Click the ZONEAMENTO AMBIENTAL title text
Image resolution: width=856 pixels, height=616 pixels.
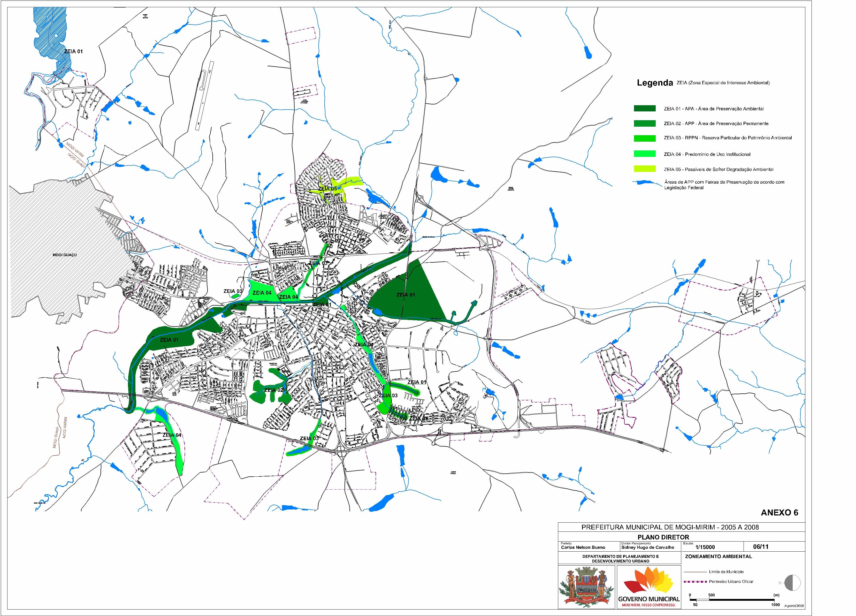click(x=718, y=556)
